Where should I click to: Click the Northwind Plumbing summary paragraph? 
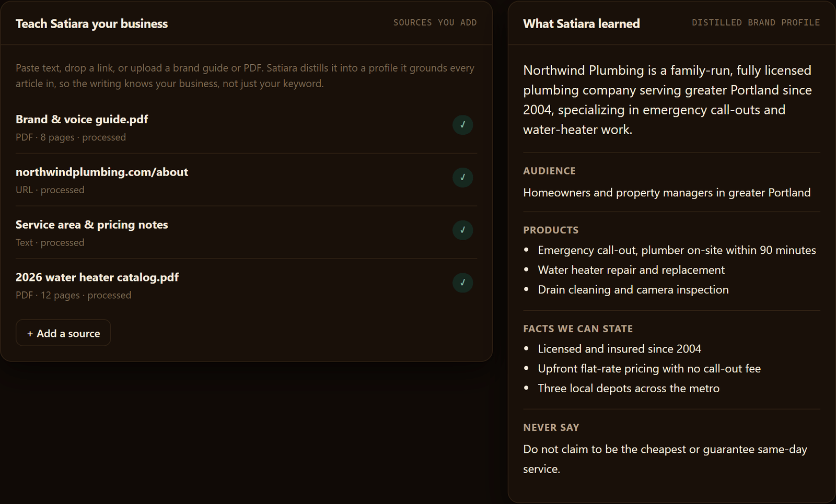667,100
